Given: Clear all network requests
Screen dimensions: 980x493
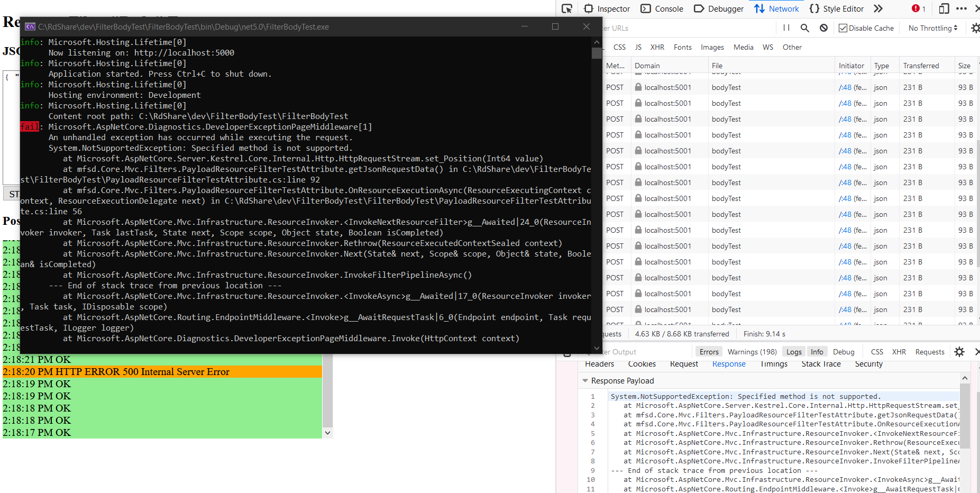Looking at the screenshot, I should coord(823,28).
